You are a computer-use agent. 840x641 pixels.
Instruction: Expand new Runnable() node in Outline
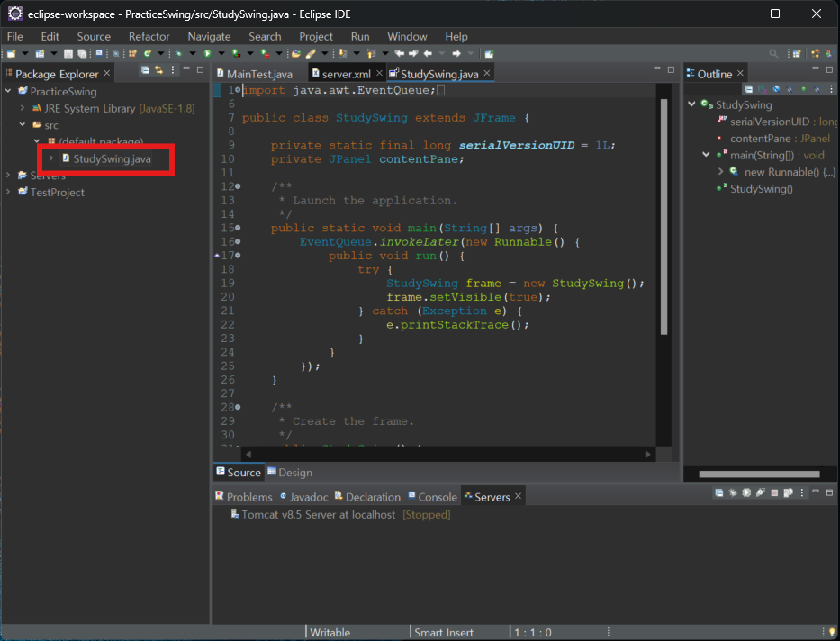point(720,172)
